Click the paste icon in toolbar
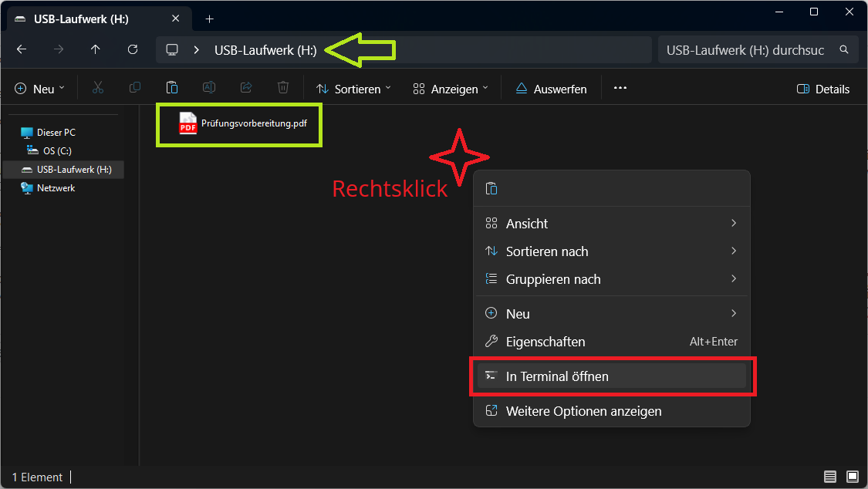 172,89
